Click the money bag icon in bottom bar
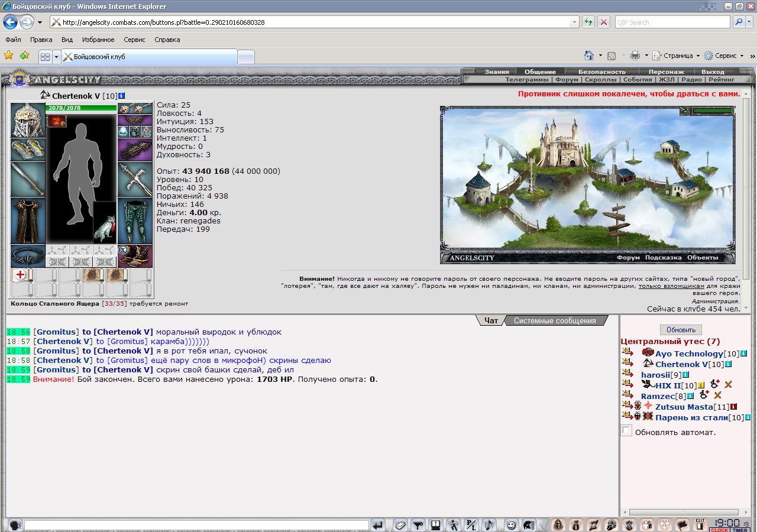Viewport: 757px width, 532px height. [575, 524]
